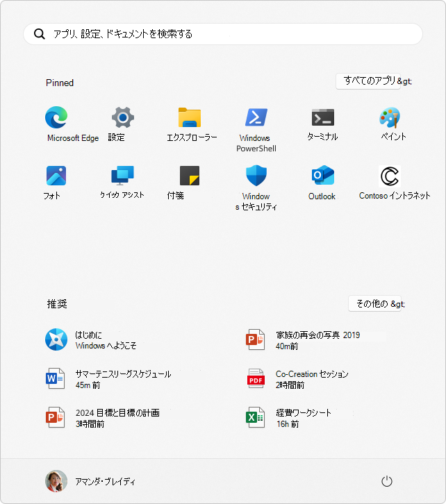Launch the ターミナル app icon

323,117
